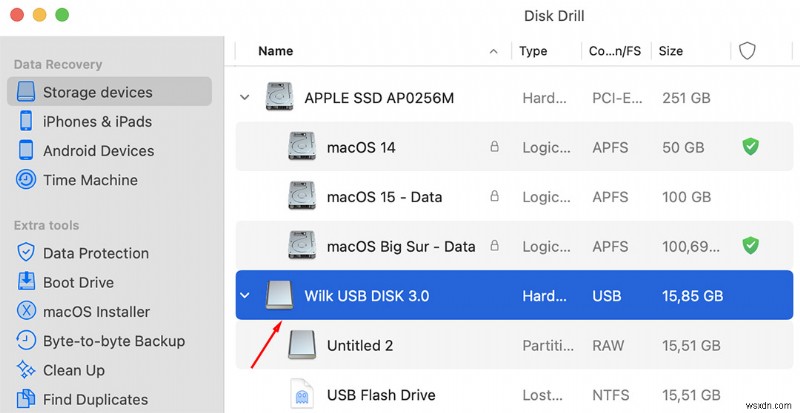Click the Data Protection shield icon
Viewport: 800px width, 413px height.
26,253
